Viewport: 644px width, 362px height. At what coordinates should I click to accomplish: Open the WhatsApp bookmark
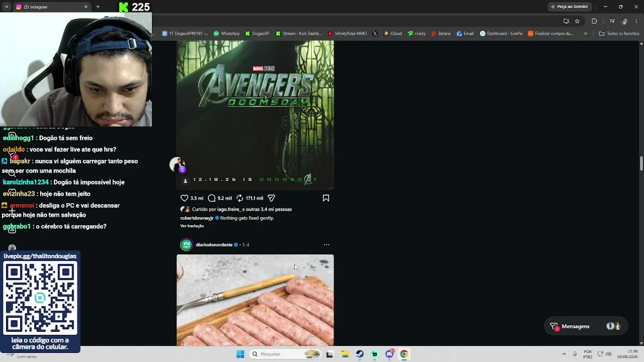tap(226, 34)
